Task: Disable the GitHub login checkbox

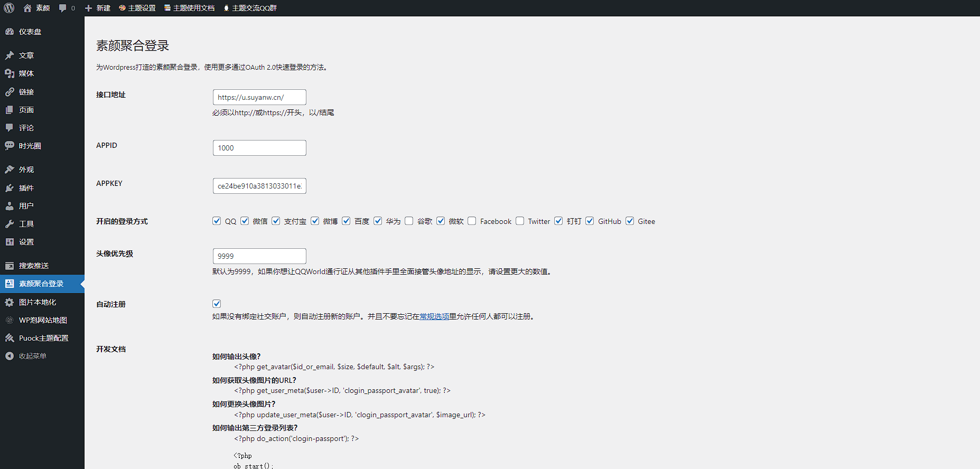Action: (590, 221)
